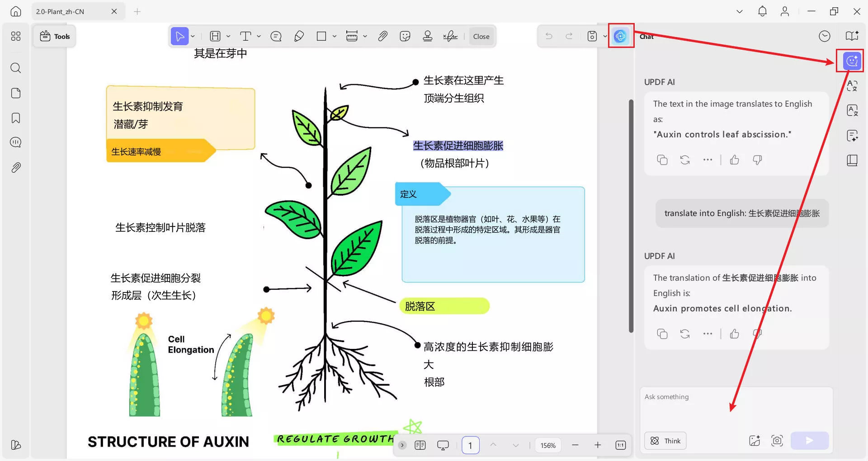Send the chat message
The height and width of the screenshot is (461, 868).
(x=809, y=441)
